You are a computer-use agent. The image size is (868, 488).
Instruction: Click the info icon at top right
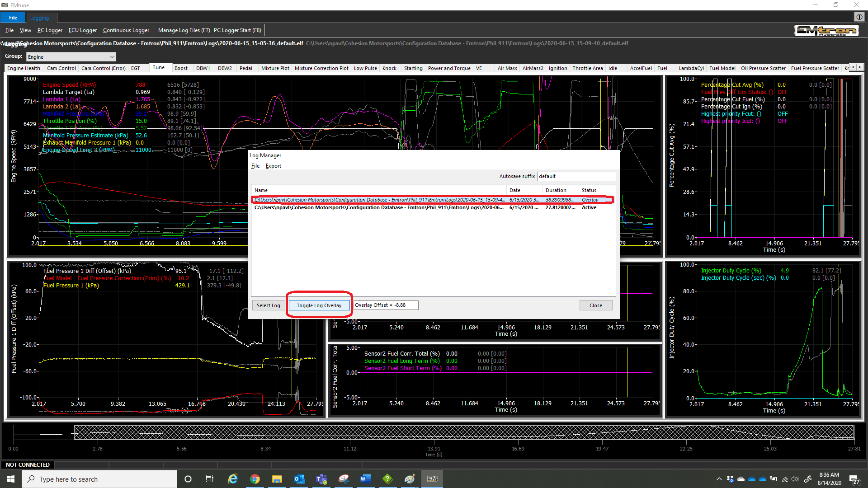point(859,17)
